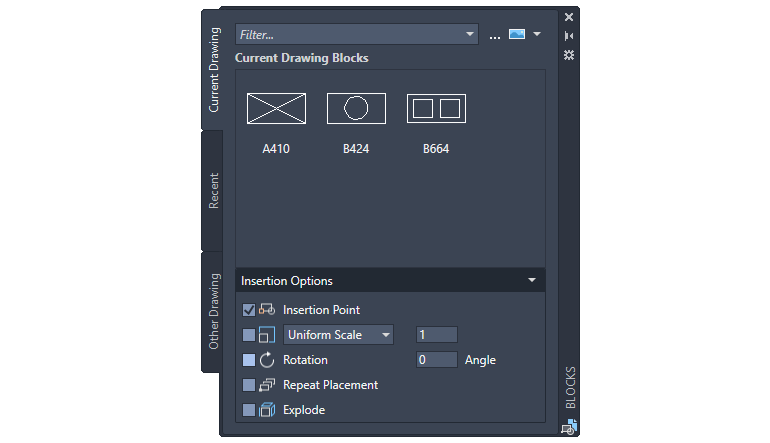770x443 pixels.
Task: Switch to the Recent tab
Action: click(x=213, y=191)
